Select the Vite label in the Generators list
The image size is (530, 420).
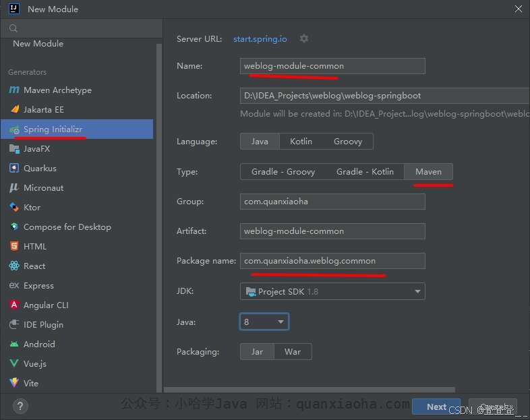[31, 383]
